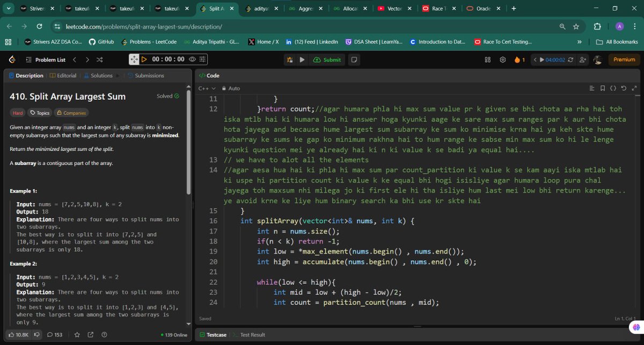Show more bookmarks with the chevron
The width and height of the screenshot is (644, 345).
click(x=579, y=42)
